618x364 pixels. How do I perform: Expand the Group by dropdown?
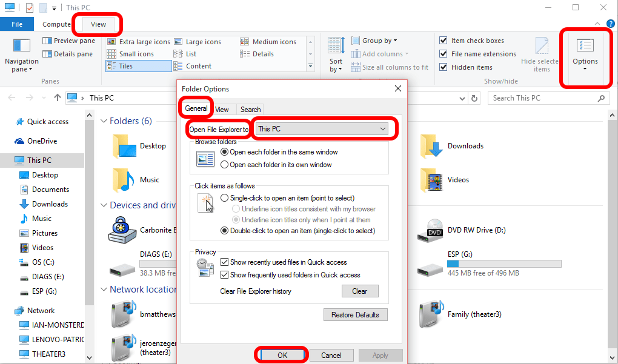tap(379, 41)
